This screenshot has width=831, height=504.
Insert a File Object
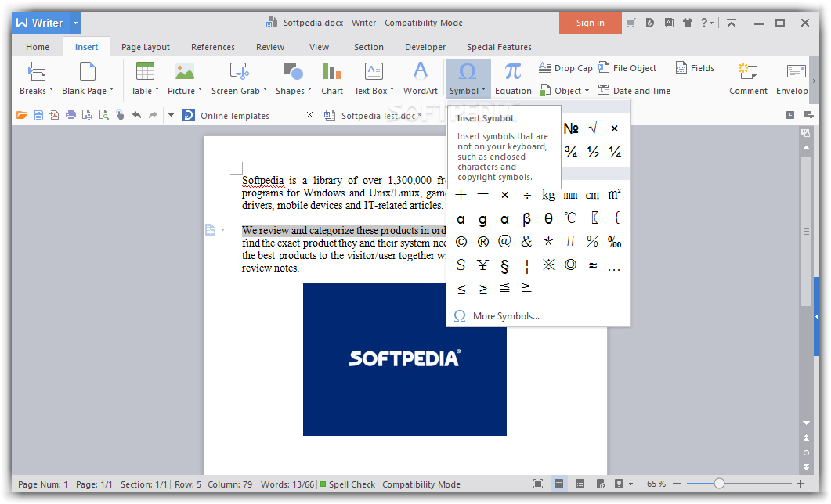(x=627, y=68)
